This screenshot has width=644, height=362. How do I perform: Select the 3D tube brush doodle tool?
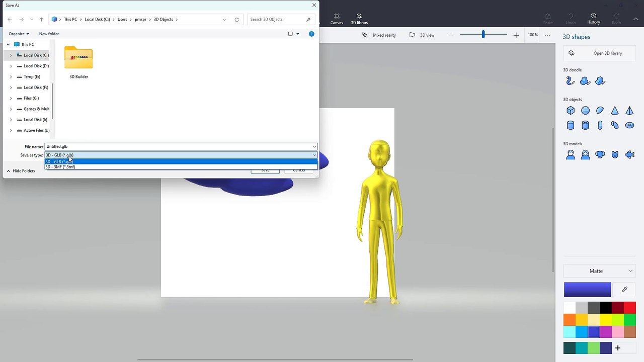570,81
